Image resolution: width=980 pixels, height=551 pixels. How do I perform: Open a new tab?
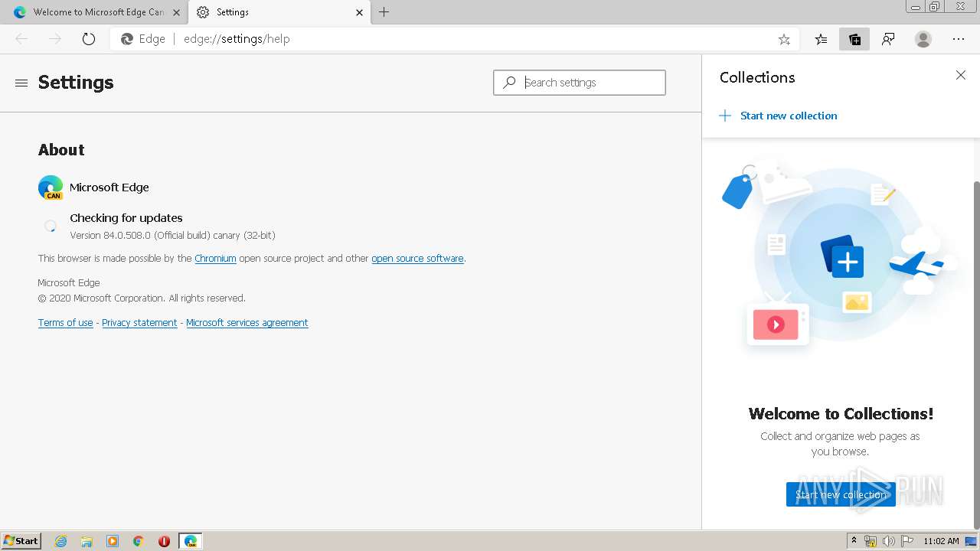(384, 12)
